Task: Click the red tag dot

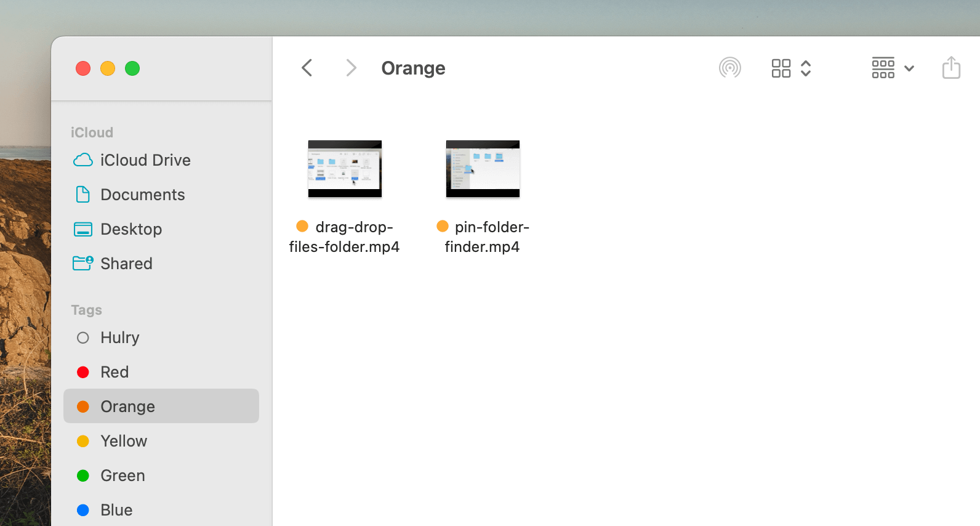Action: coord(83,372)
